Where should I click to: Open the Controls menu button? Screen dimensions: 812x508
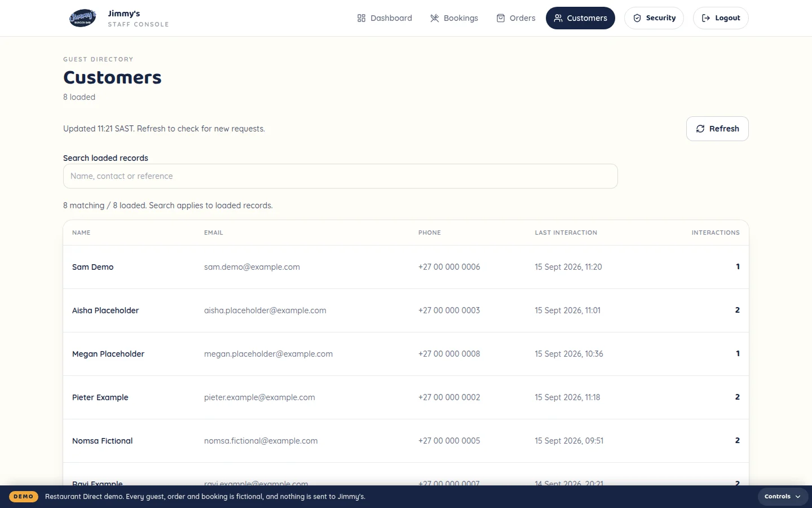coord(783,497)
